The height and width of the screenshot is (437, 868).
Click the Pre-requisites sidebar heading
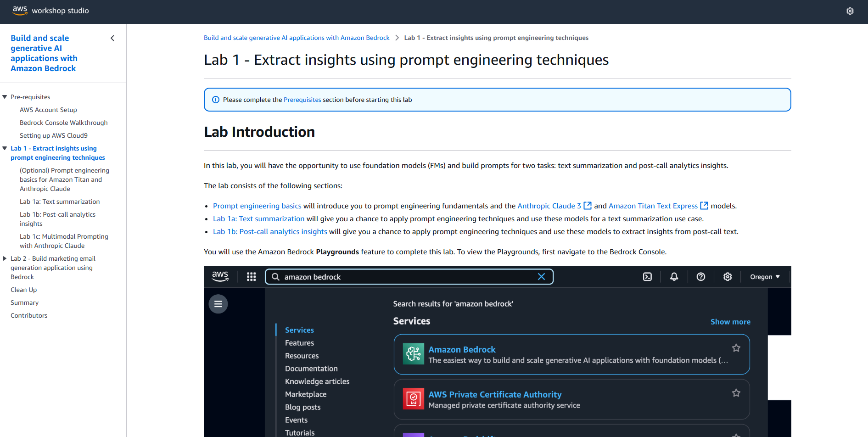coord(30,97)
